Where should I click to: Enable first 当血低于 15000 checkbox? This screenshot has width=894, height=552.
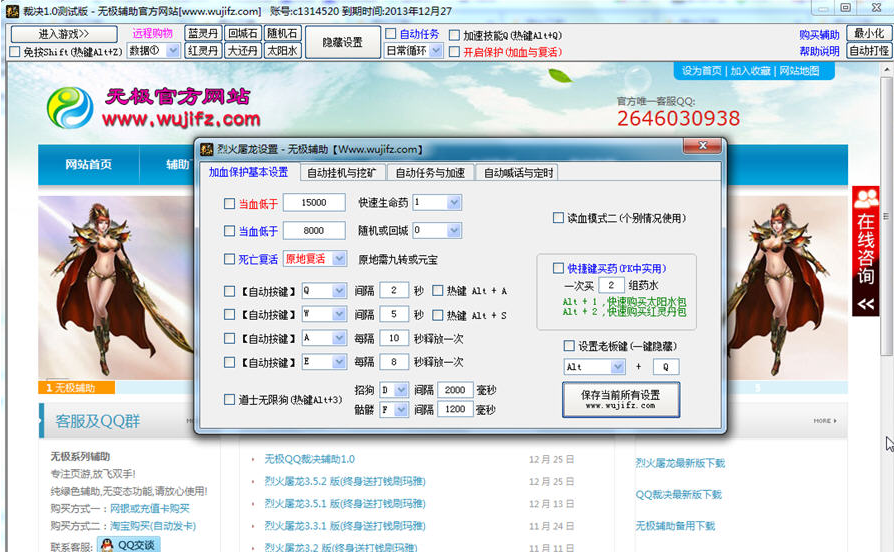(x=229, y=204)
